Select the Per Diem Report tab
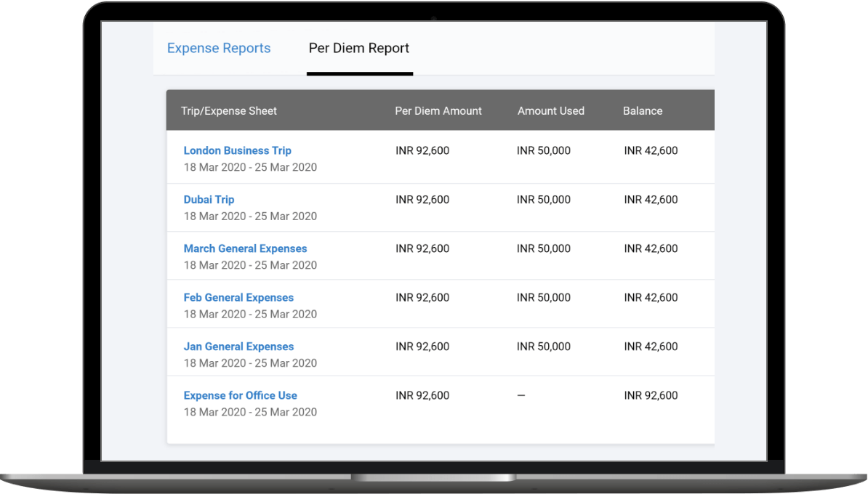The image size is (868, 494). [359, 48]
